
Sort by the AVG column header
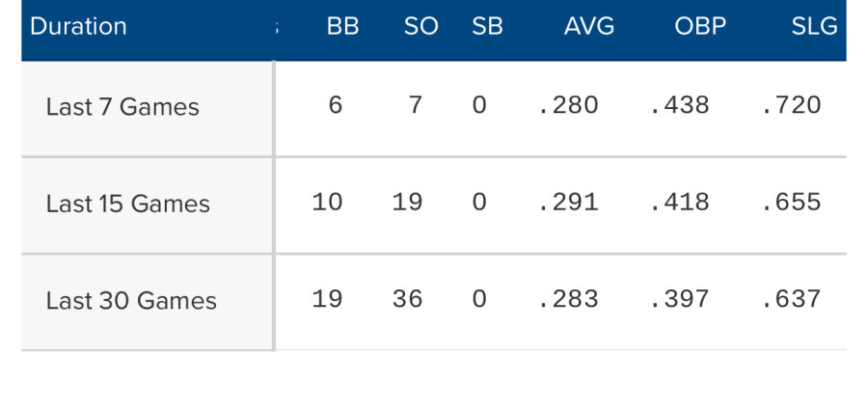[588, 27]
